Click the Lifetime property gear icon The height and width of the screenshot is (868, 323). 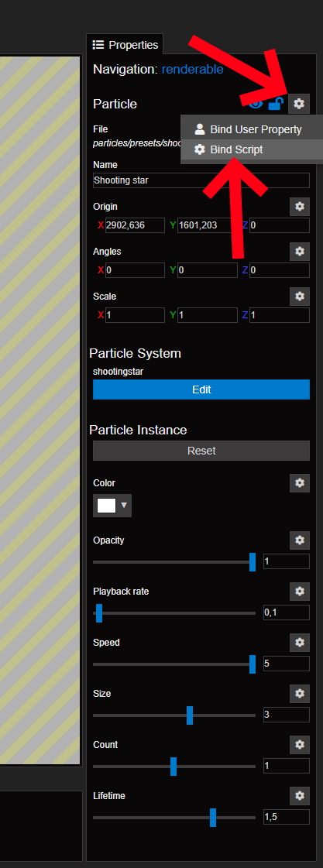click(300, 795)
